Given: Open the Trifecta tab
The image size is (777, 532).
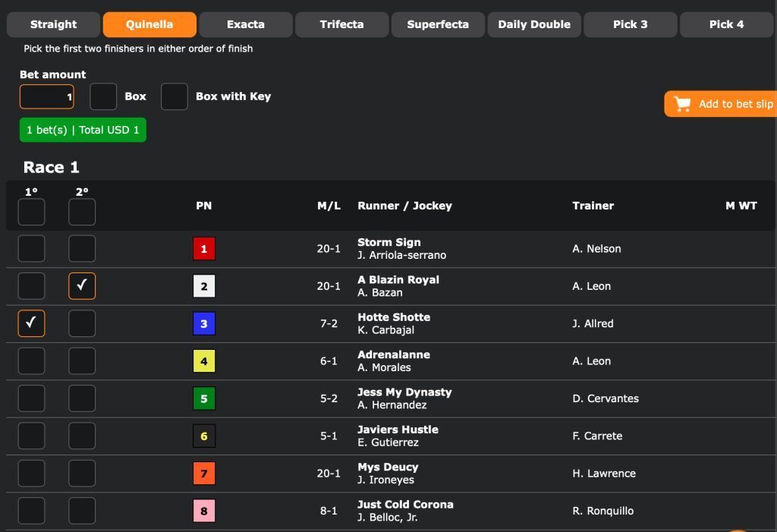Looking at the screenshot, I should (x=342, y=24).
